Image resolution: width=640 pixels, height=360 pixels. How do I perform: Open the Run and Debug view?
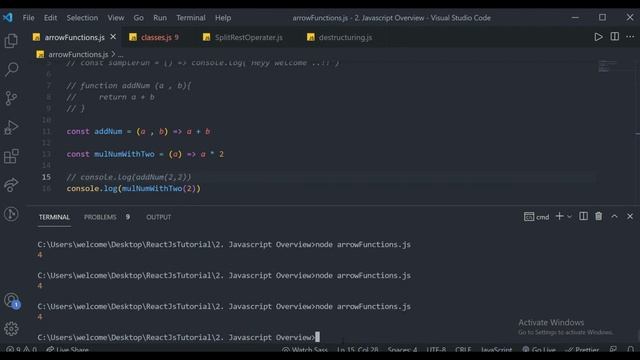(x=11, y=127)
